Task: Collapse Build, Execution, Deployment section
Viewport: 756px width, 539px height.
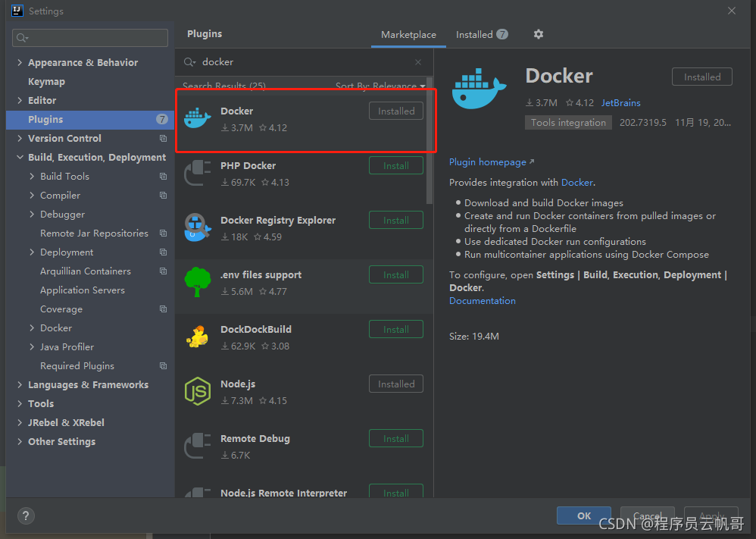Action: pyautogui.click(x=20, y=158)
